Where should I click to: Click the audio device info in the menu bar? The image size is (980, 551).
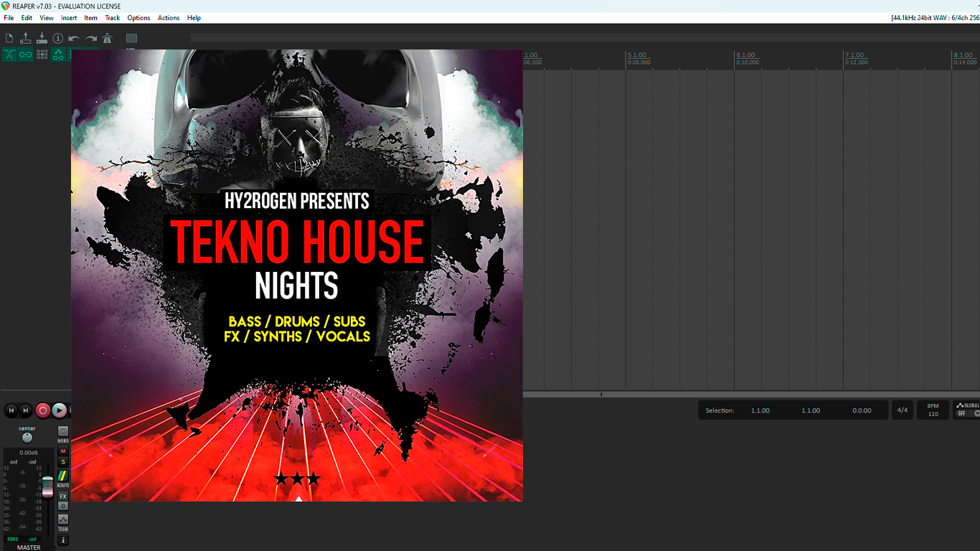935,18
